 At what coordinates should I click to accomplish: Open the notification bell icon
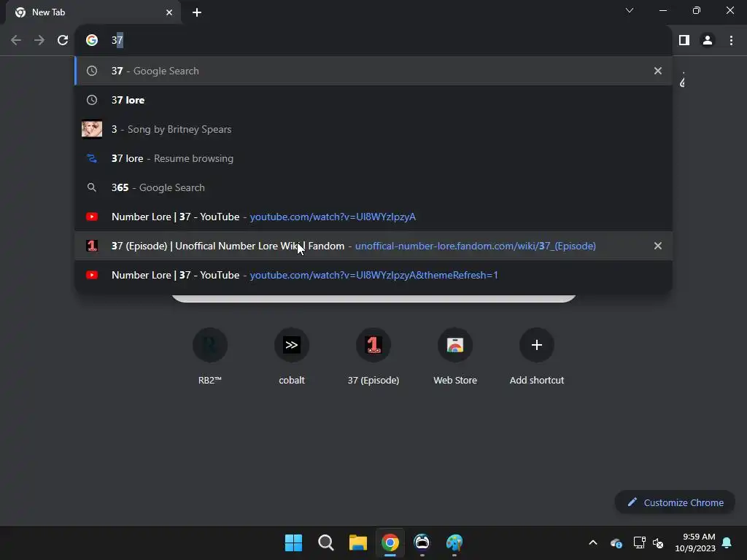pyautogui.click(x=727, y=542)
